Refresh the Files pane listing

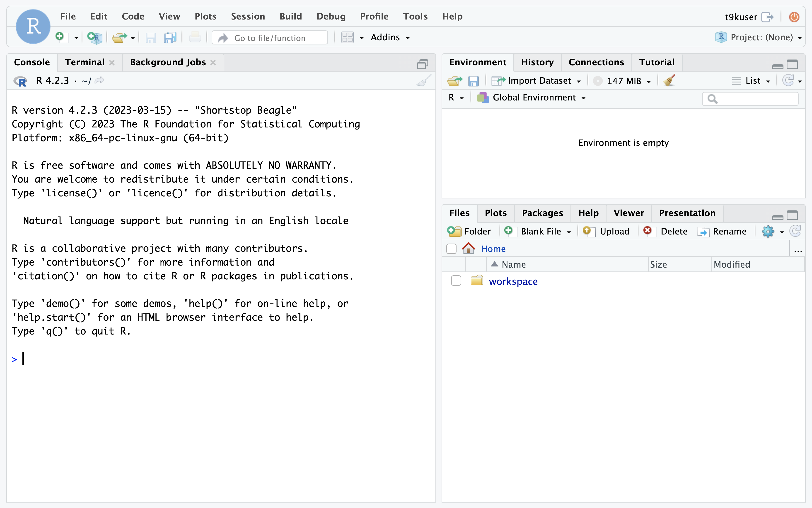[795, 231]
